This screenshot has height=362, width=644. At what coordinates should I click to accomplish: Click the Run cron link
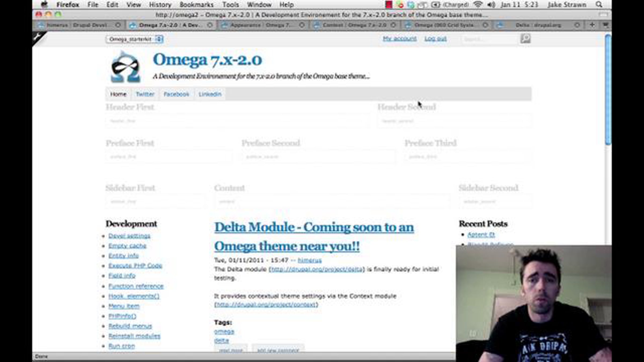coord(122,346)
